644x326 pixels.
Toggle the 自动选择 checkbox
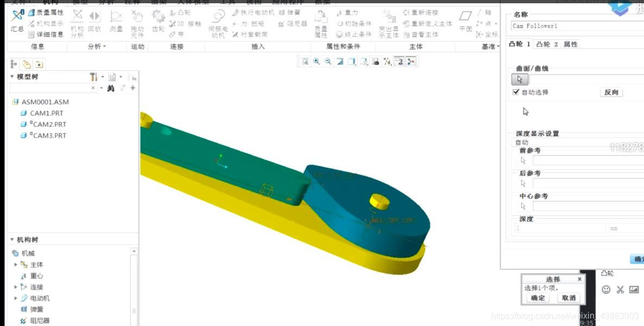[516, 93]
